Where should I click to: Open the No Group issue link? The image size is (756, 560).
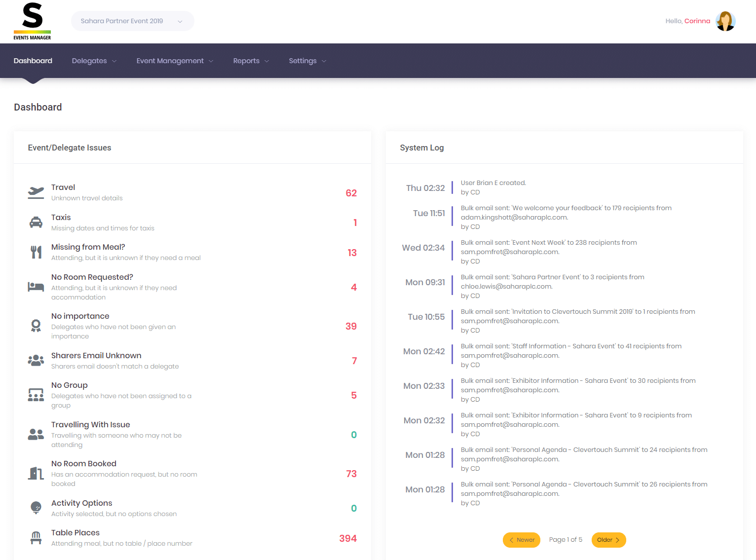coord(70,385)
